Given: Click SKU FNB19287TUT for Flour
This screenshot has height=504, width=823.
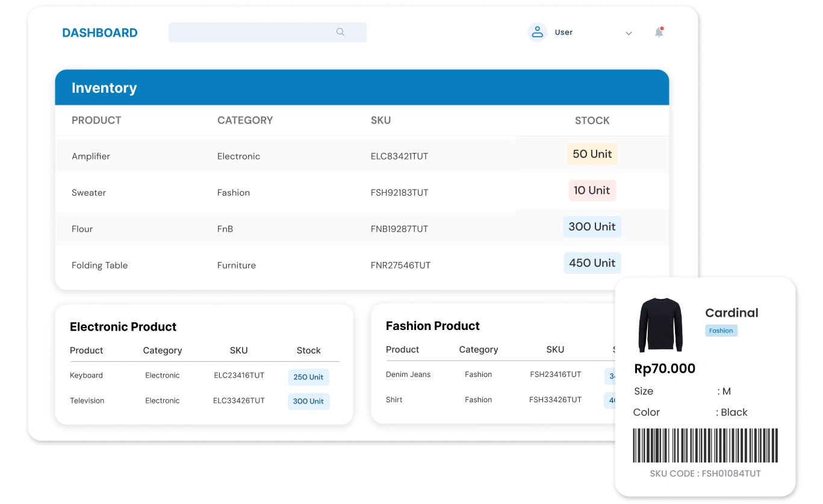Looking at the screenshot, I should click(x=399, y=229).
